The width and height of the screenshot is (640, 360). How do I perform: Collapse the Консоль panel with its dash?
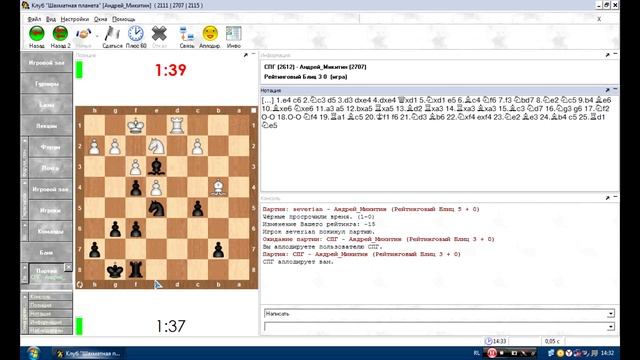coord(615,197)
